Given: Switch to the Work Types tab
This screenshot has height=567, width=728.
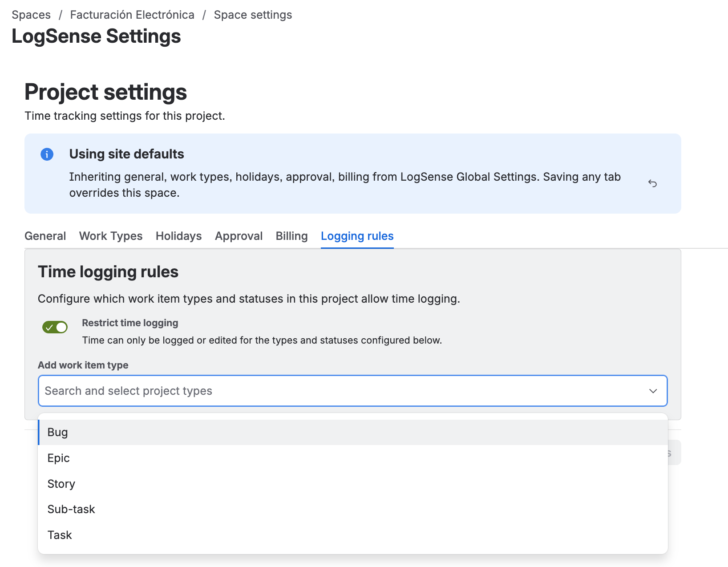Looking at the screenshot, I should pyautogui.click(x=111, y=236).
